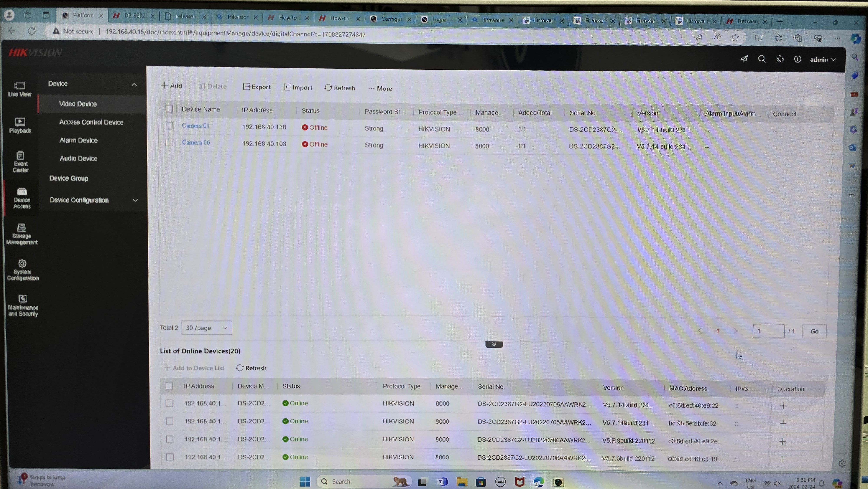The image size is (868, 489).
Task: Select Device Group menu item
Action: pyautogui.click(x=69, y=178)
